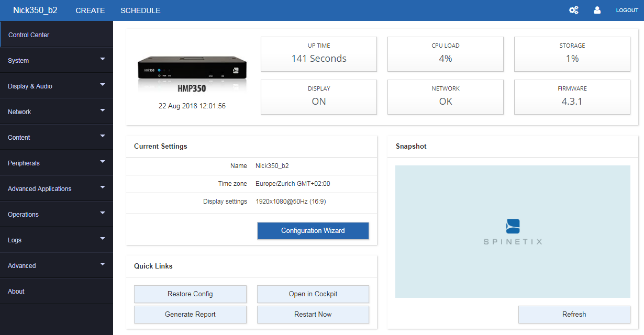Click the CPU LOAD status card

(446, 54)
